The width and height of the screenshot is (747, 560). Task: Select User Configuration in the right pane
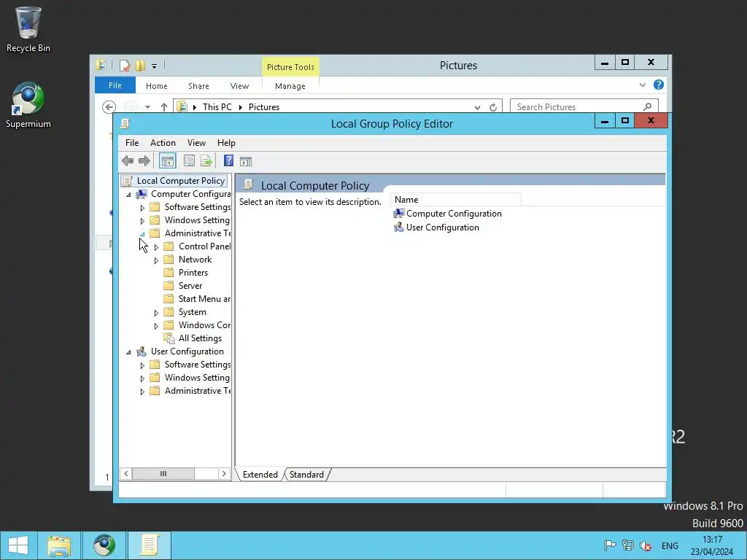[x=436, y=227]
